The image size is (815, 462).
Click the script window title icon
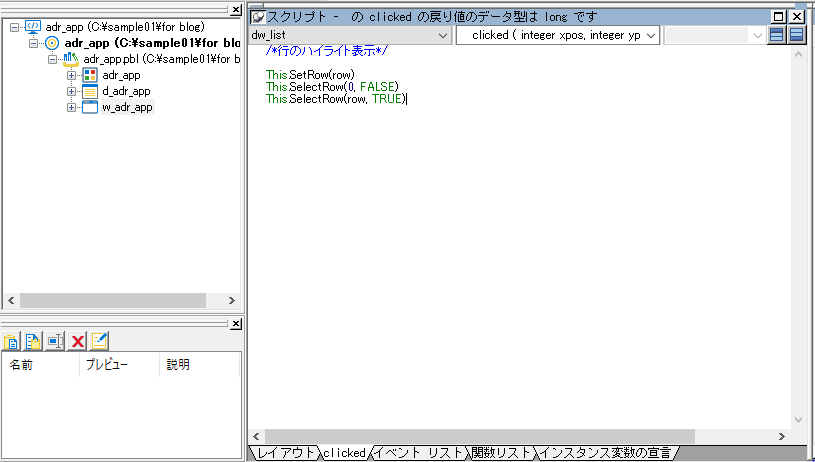258,17
